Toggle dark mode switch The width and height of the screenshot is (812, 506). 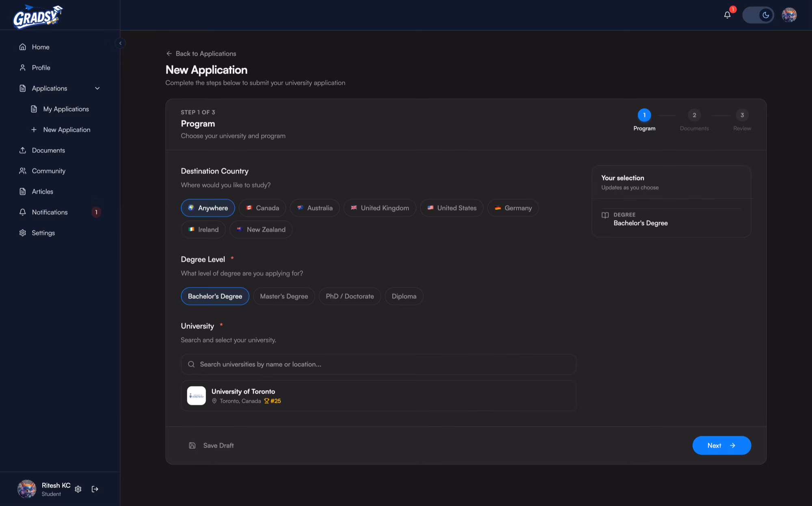[758, 15]
